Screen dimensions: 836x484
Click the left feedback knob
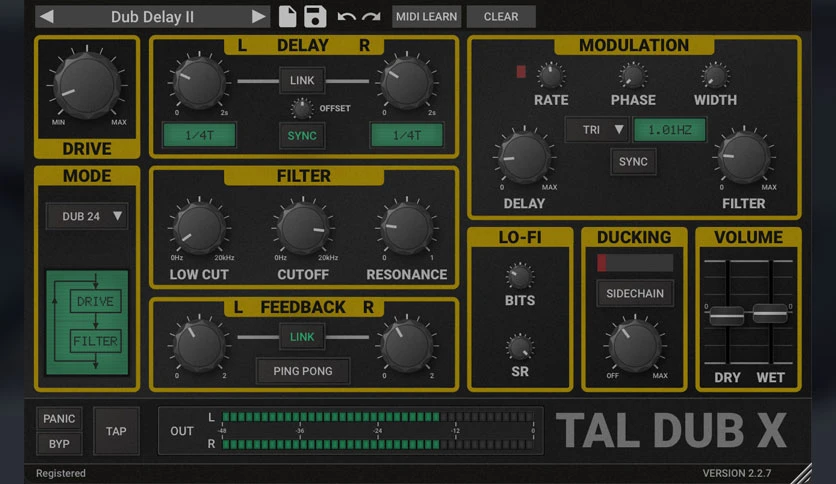199,345
